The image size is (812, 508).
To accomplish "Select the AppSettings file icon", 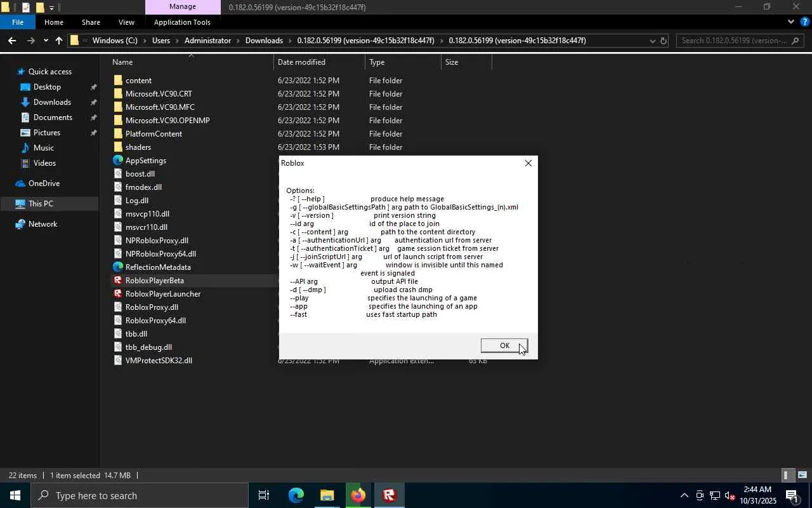I will pos(118,161).
